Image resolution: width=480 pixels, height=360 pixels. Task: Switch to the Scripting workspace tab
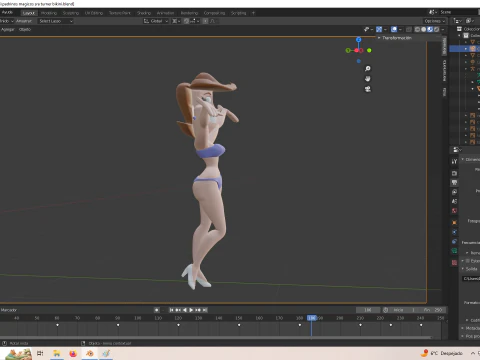238,13
